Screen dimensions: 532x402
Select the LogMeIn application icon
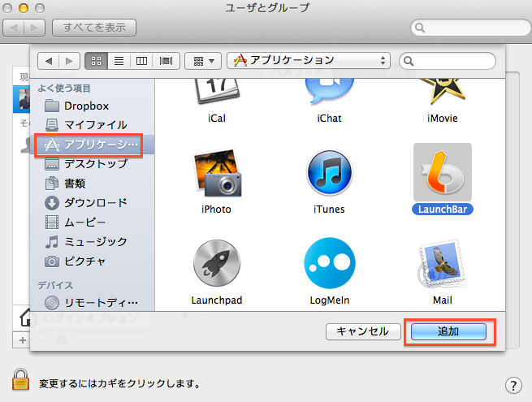click(x=329, y=263)
